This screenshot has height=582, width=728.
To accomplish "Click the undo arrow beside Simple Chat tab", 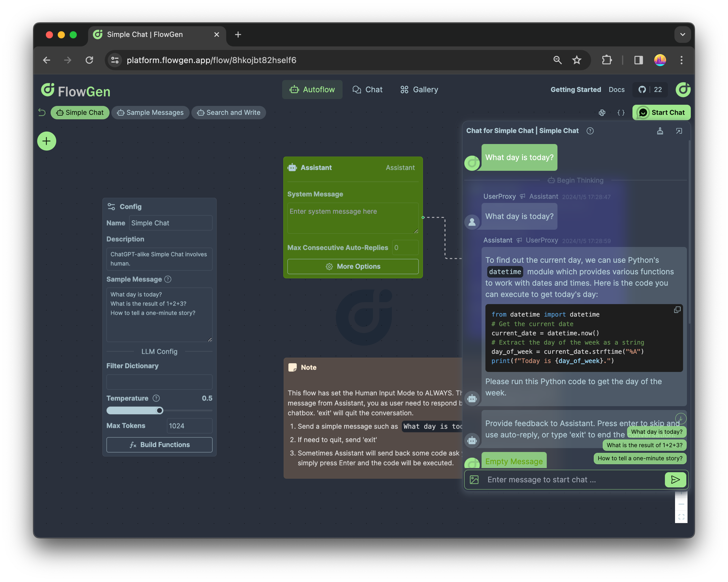I will (x=42, y=112).
